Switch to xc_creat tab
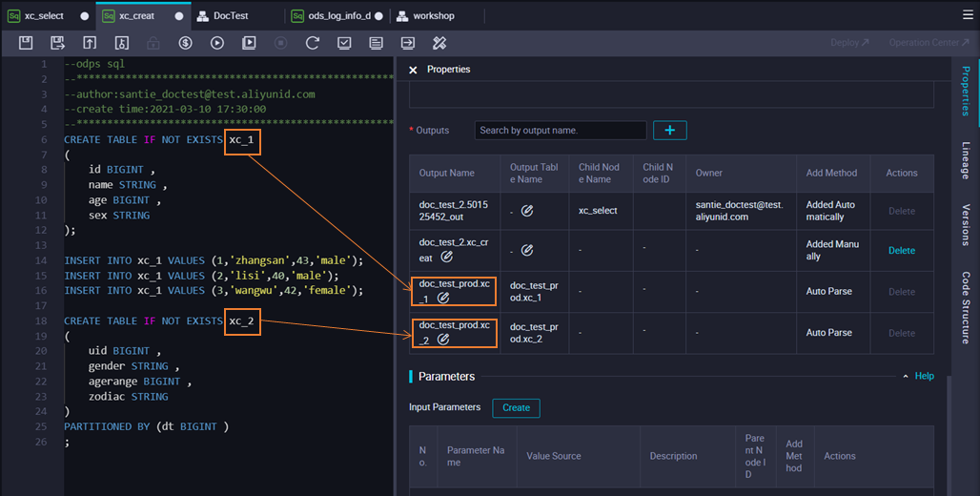This screenshot has width=980, height=496. [x=137, y=15]
